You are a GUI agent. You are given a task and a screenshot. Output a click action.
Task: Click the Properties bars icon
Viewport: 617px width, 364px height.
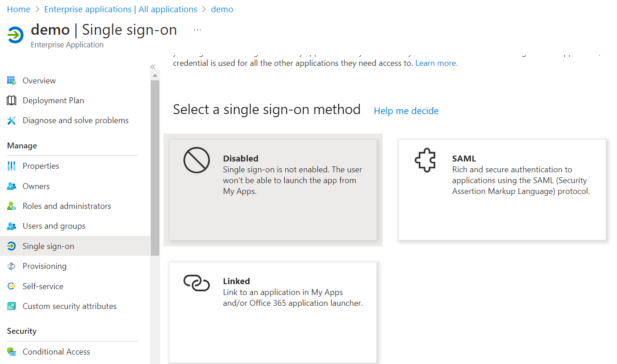point(11,166)
